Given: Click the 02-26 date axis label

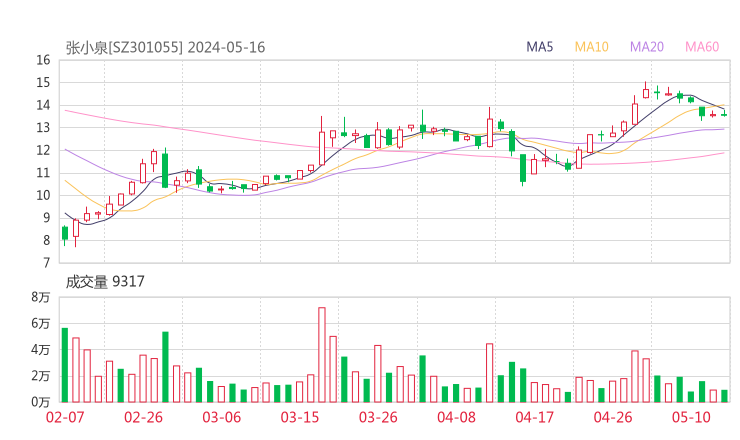Looking at the screenshot, I should pyautogui.click(x=143, y=417).
